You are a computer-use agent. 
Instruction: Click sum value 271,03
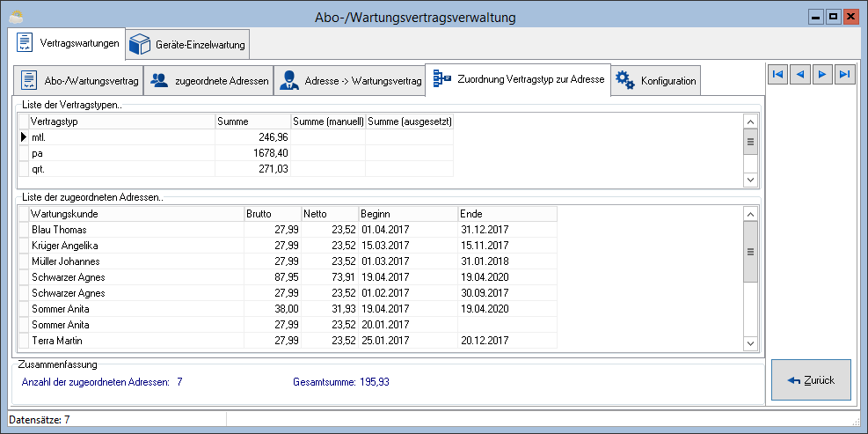click(x=273, y=168)
